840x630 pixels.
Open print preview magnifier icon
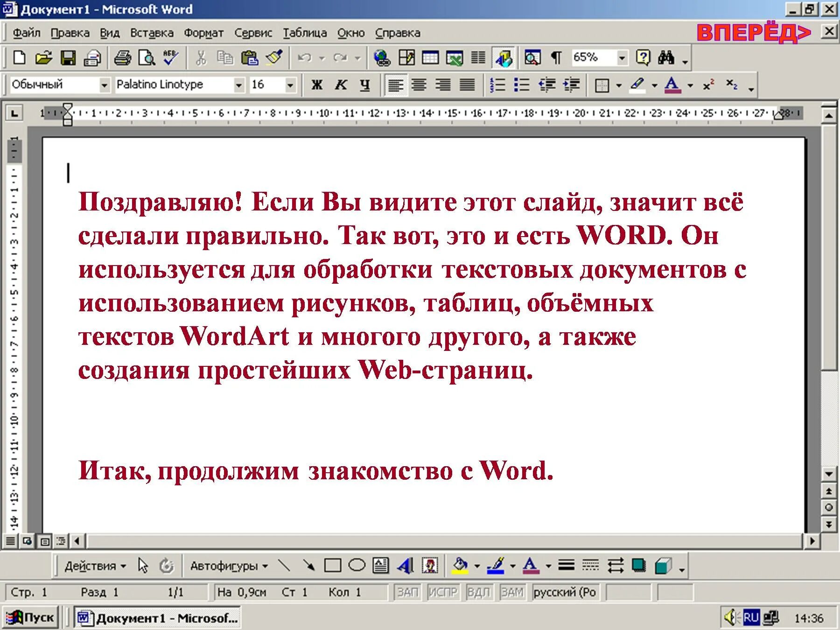[x=147, y=58]
